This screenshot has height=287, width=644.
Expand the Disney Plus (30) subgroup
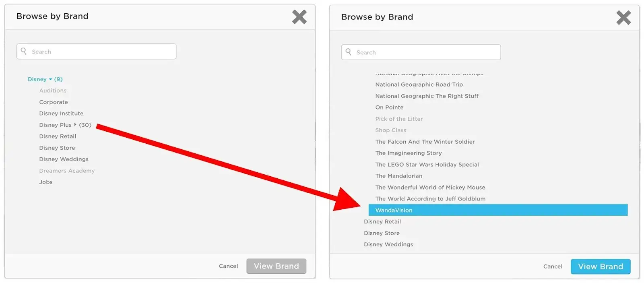point(75,125)
